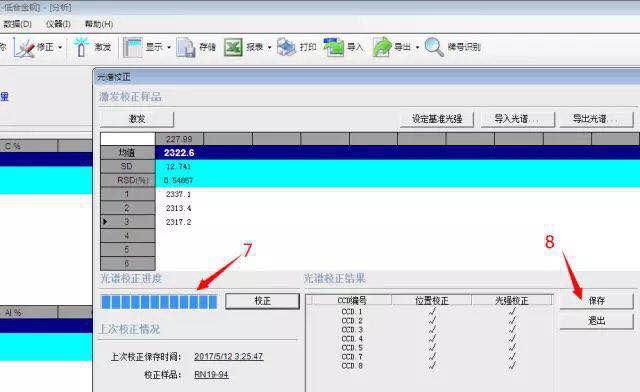Click the 激发 spark excitation icon
640x392 pixels.
click(x=81, y=47)
